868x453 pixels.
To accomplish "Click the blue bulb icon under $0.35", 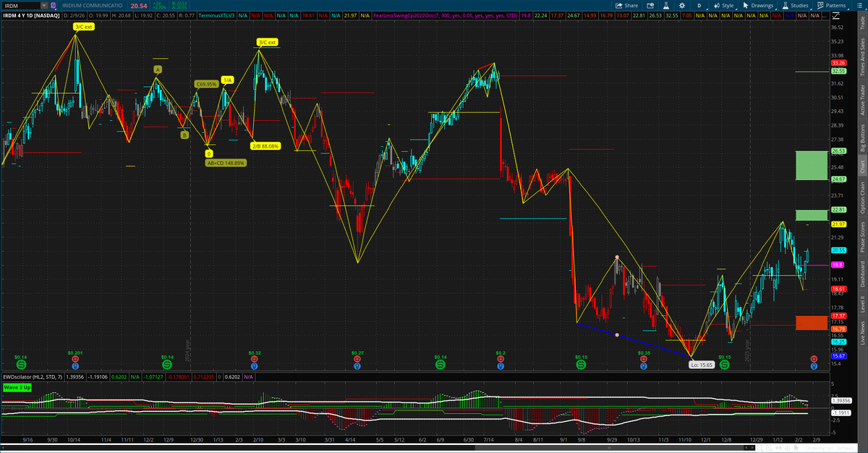I will click(643, 366).
